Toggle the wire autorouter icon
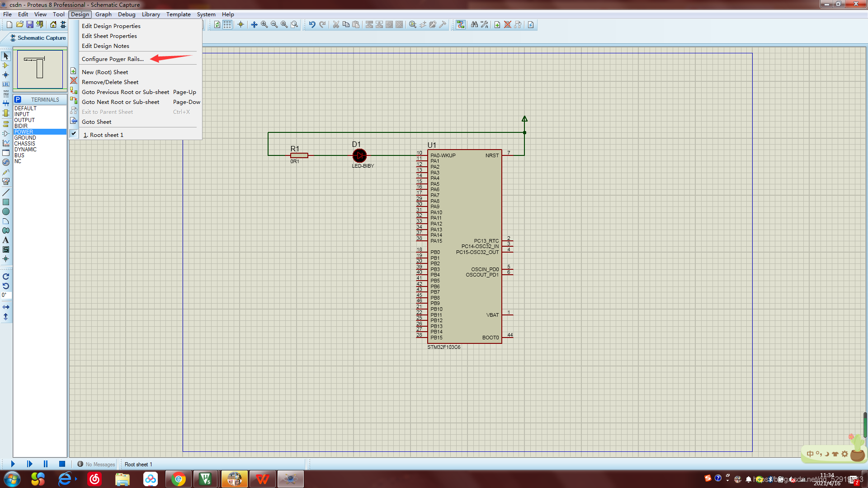 (x=460, y=25)
